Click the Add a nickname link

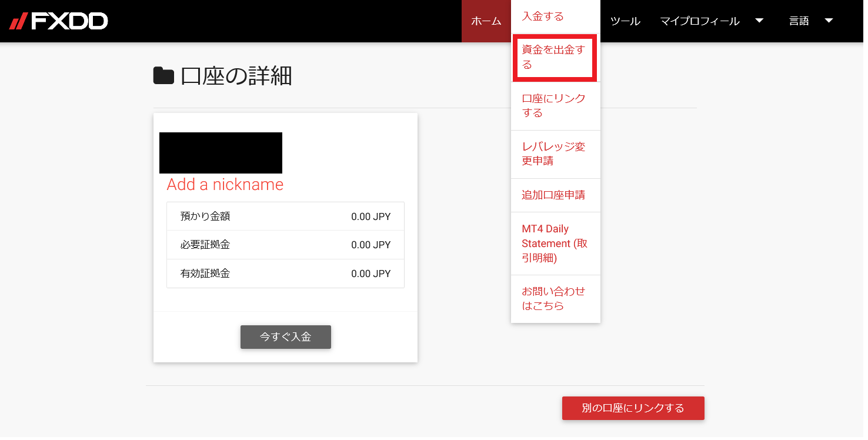pos(225,185)
